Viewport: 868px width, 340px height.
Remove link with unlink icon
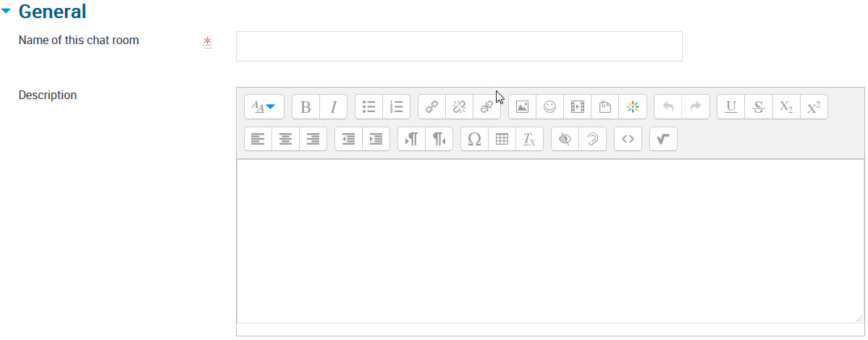tap(460, 106)
